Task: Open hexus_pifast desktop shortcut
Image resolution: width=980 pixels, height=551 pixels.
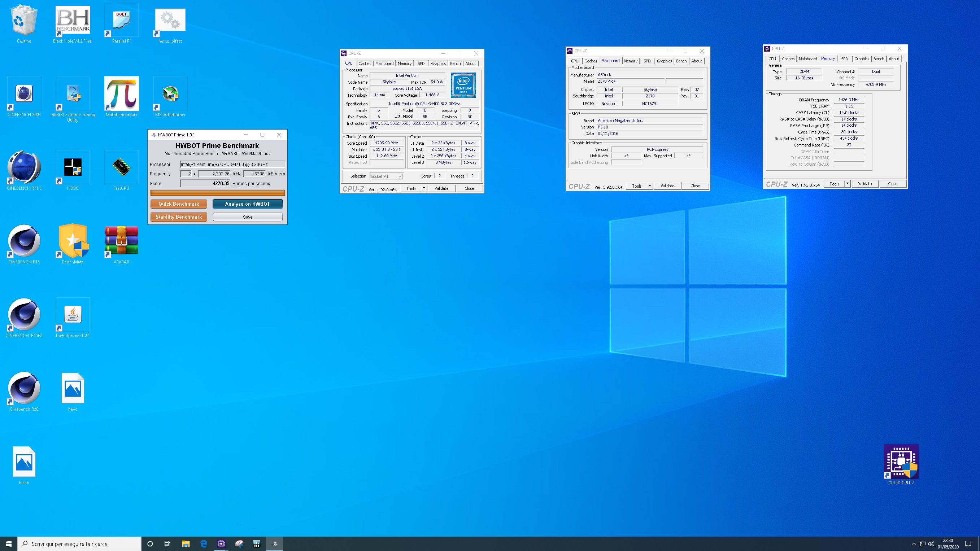Action: pyautogui.click(x=170, y=23)
